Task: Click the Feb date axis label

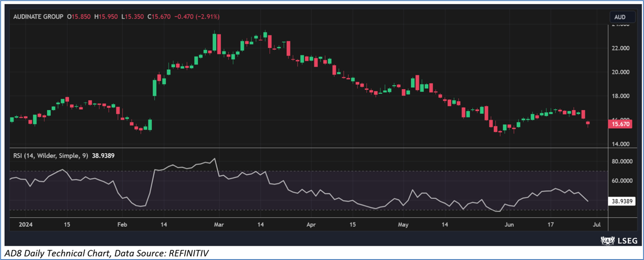Action: point(122,225)
